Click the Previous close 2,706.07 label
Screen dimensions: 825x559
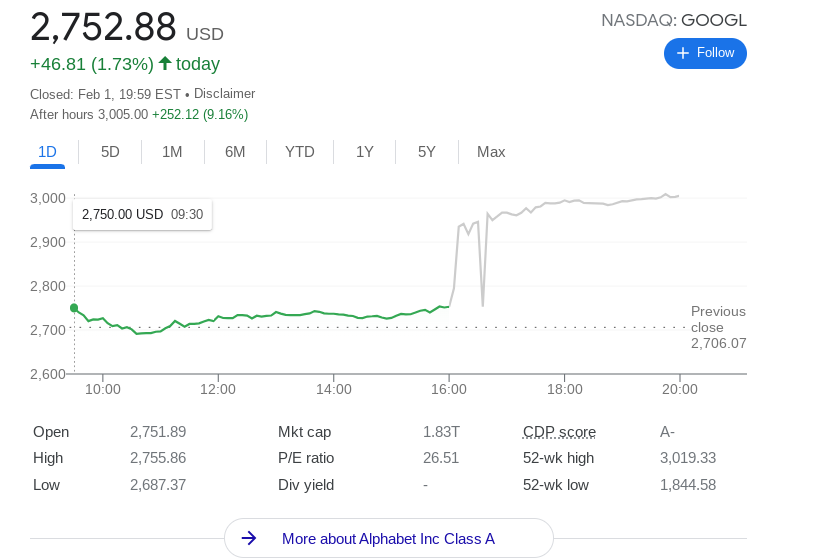click(x=718, y=327)
